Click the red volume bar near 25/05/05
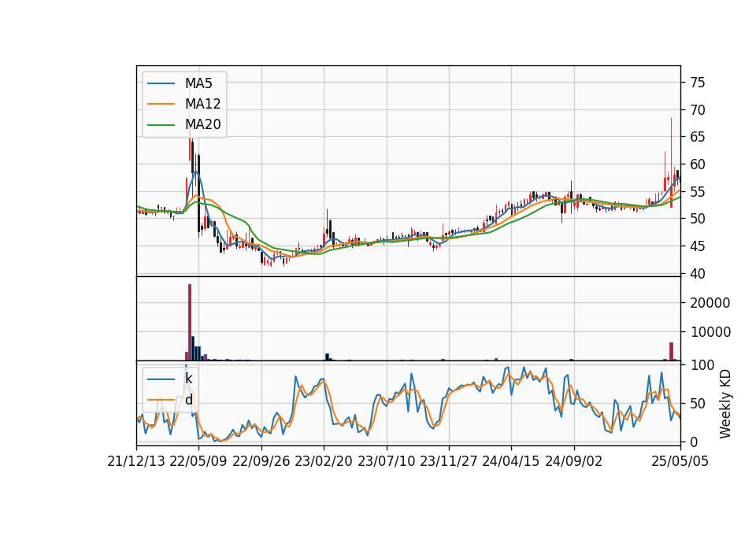756x543 pixels. [671, 351]
